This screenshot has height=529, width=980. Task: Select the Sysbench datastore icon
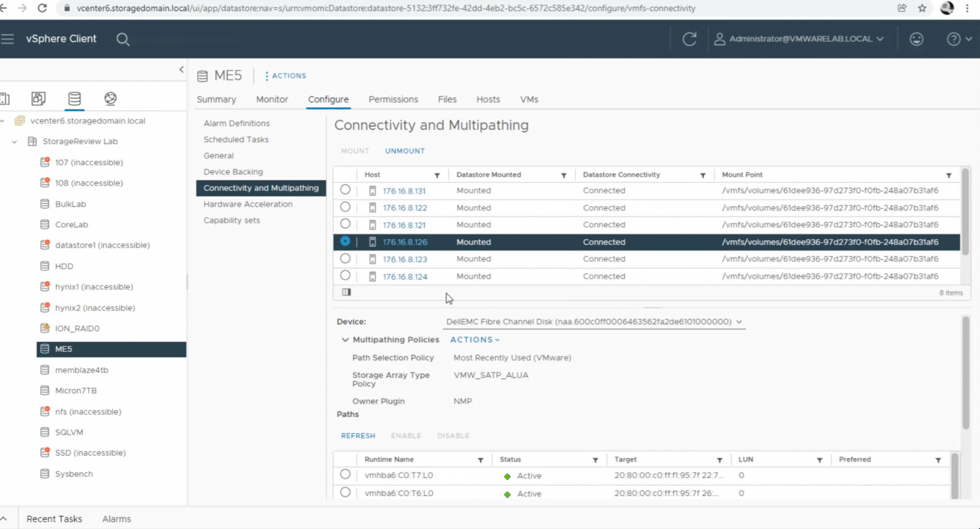(x=45, y=474)
